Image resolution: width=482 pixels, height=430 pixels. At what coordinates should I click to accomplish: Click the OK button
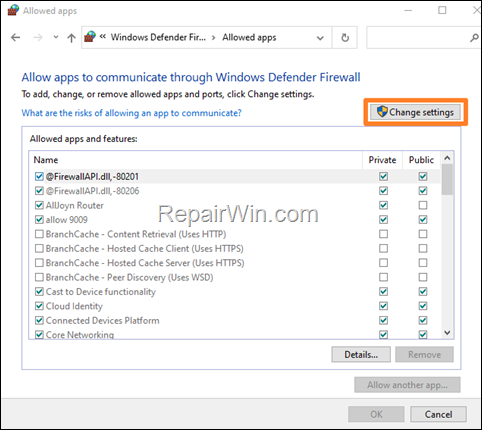[x=376, y=414]
